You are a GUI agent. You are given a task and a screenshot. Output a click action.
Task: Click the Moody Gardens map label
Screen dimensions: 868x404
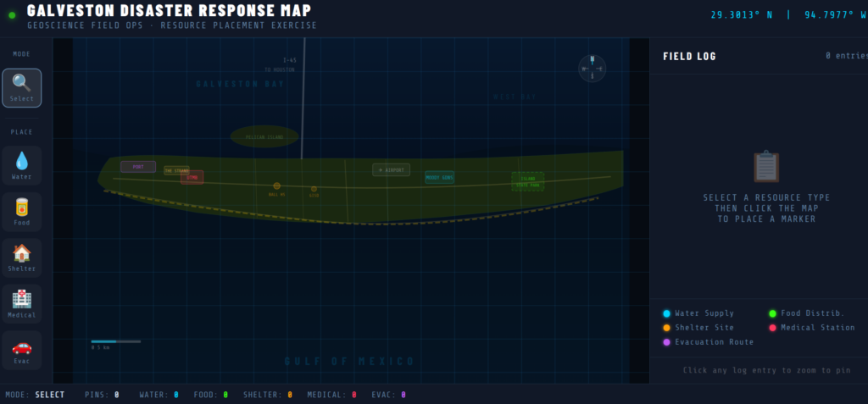[439, 177]
